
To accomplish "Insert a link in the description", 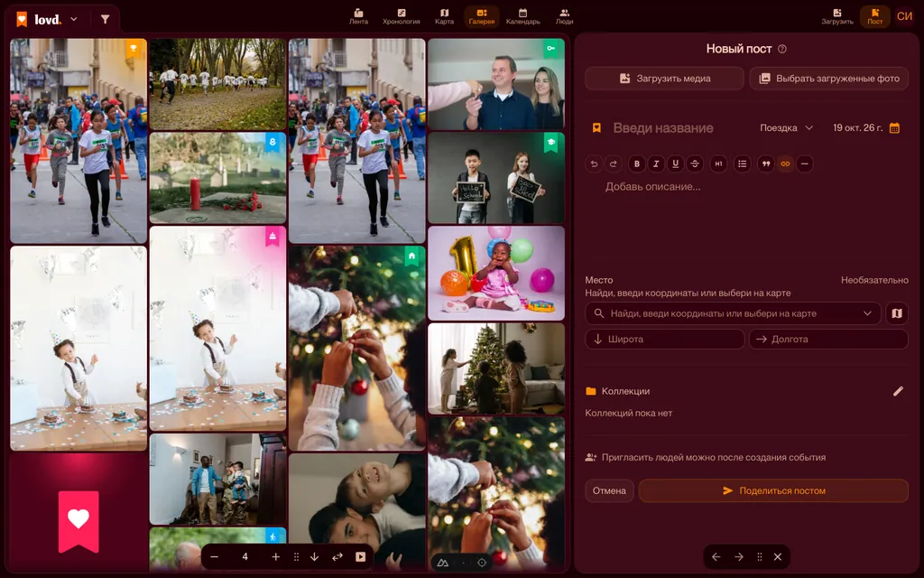I will [x=785, y=164].
